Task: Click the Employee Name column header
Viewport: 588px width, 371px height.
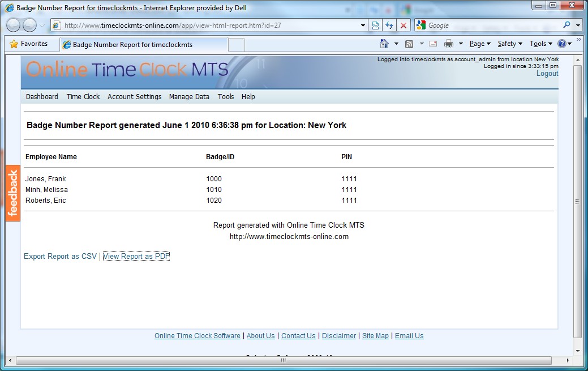Action: pyautogui.click(x=51, y=156)
